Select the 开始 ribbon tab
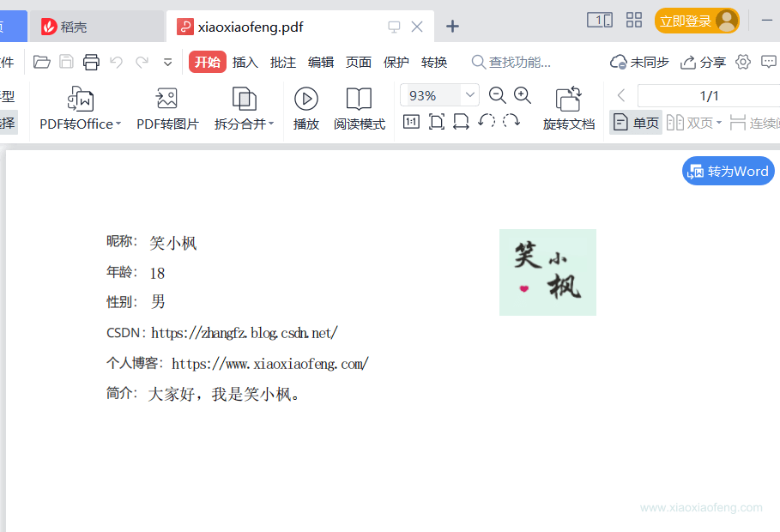Image resolution: width=780 pixels, height=532 pixels. tap(208, 62)
